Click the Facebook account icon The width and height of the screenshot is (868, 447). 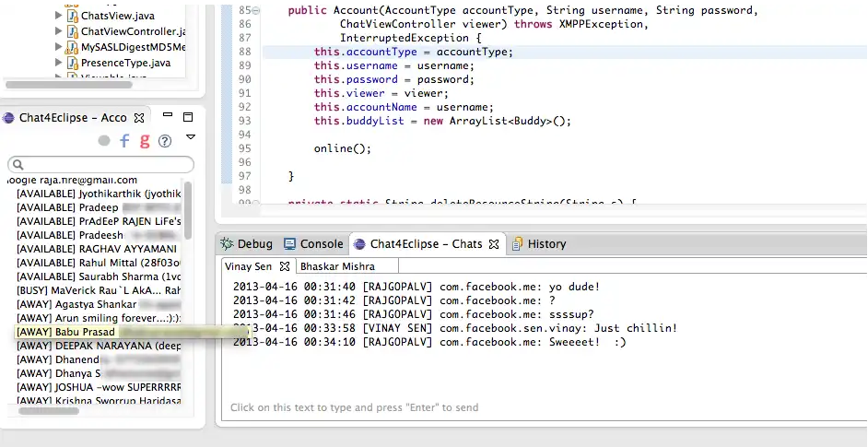(124, 141)
